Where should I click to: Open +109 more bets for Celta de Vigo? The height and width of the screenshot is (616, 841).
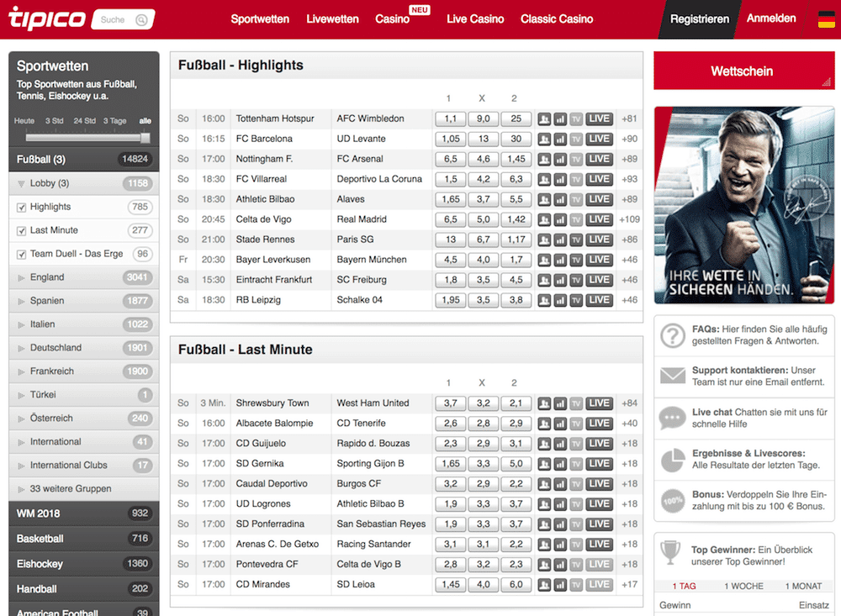tap(629, 219)
